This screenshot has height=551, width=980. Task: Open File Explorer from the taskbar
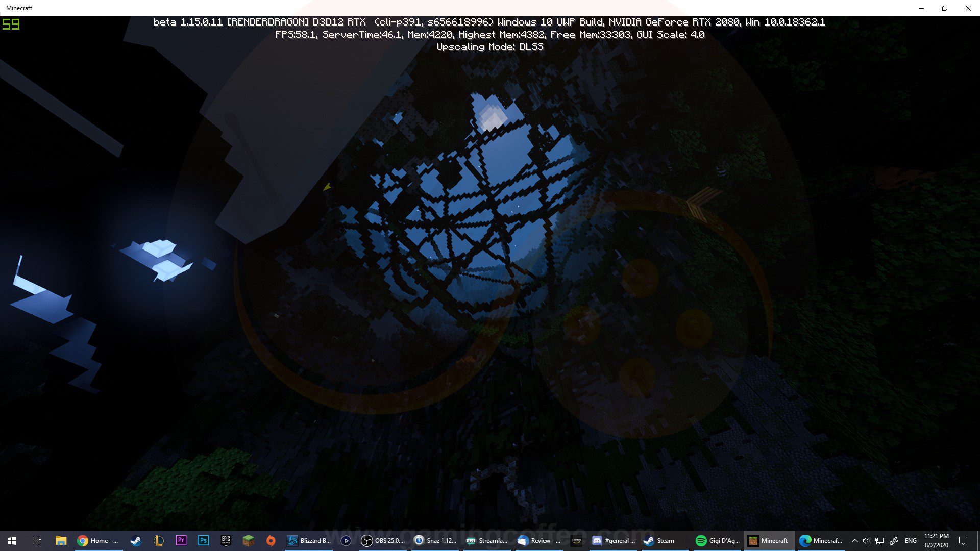pyautogui.click(x=61, y=540)
